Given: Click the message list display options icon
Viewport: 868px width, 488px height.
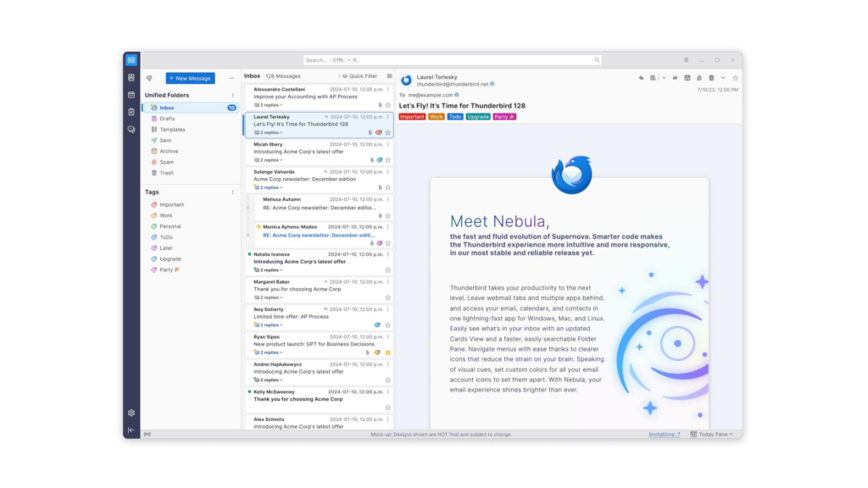Looking at the screenshot, I should 390,75.
